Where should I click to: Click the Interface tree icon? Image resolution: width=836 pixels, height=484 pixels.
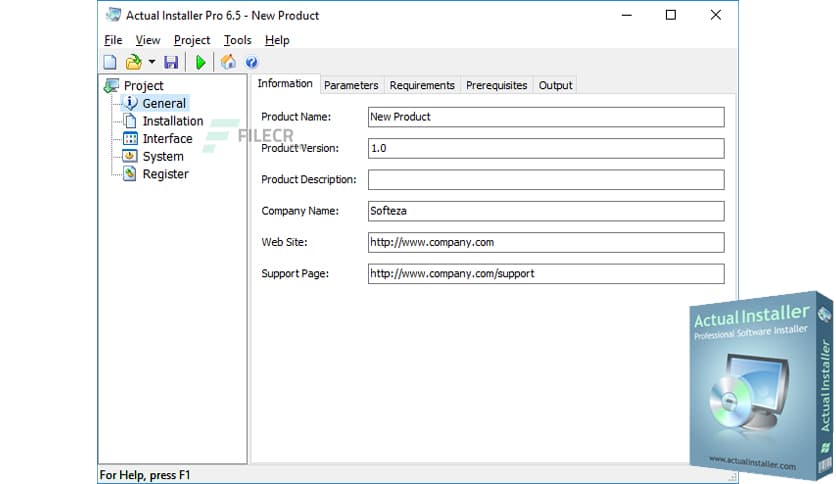130,139
